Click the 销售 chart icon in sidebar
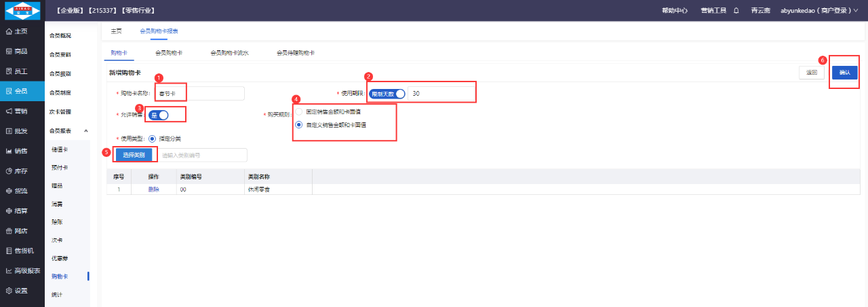 pyautogui.click(x=8, y=151)
